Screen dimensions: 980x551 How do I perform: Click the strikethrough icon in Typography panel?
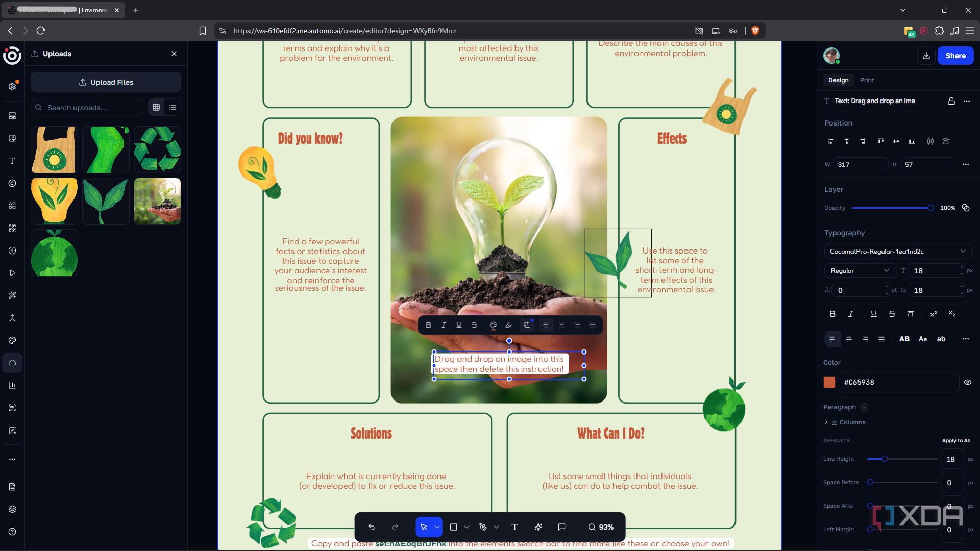click(892, 314)
